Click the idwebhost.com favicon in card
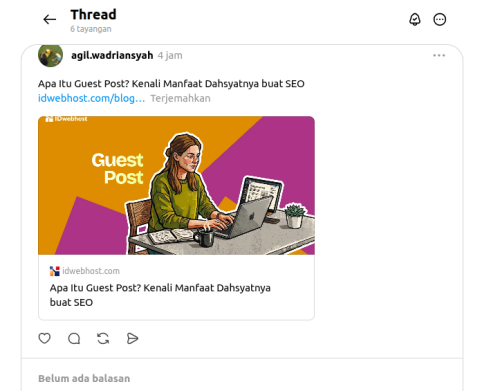500x391 pixels. click(55, 271)
